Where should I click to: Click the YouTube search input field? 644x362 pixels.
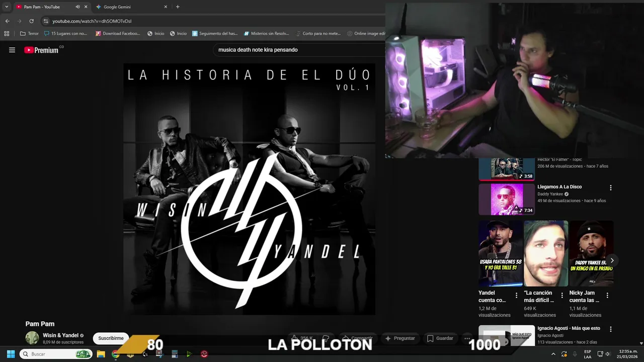(299, 50)
